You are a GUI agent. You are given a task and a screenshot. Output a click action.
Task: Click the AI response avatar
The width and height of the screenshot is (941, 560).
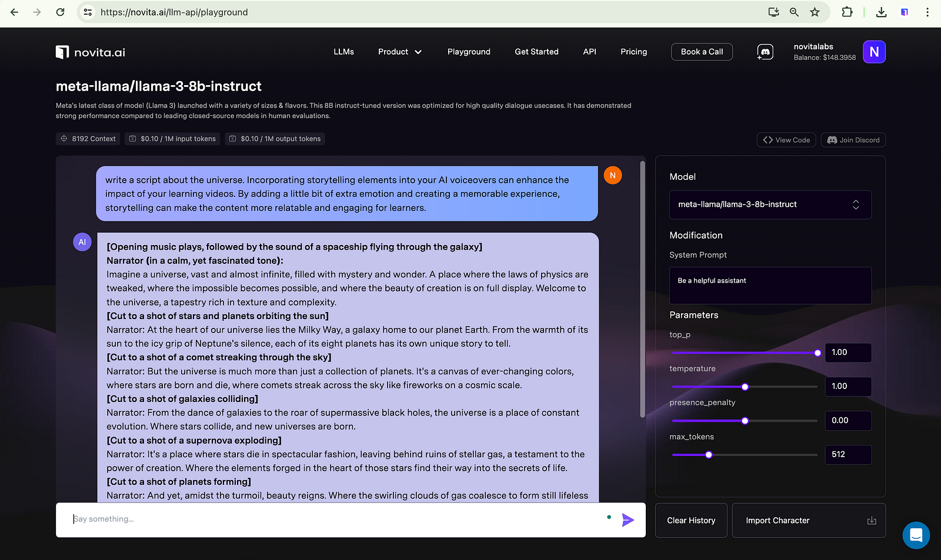(82, 242)
